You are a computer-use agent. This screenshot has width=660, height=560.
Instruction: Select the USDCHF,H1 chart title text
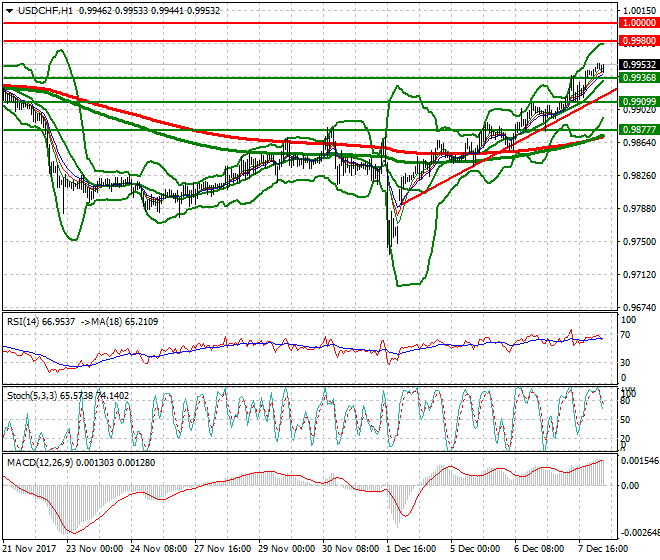[45, 11]
